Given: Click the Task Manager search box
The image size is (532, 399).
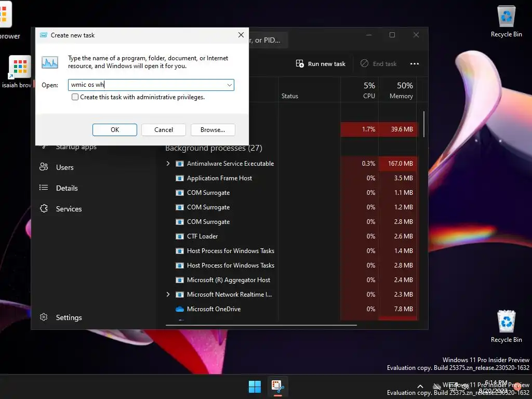Looking at the screenshot, I should point(269,40).
